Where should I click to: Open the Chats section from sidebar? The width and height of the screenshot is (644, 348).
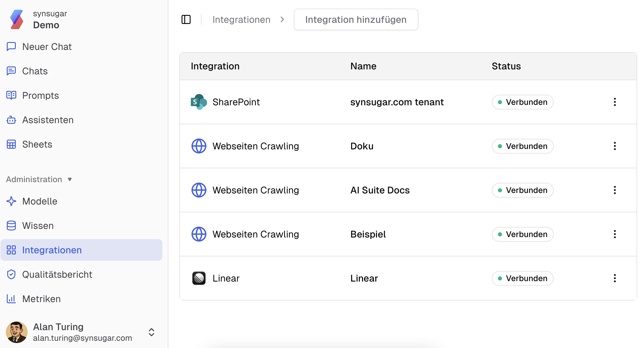[35, 71]
